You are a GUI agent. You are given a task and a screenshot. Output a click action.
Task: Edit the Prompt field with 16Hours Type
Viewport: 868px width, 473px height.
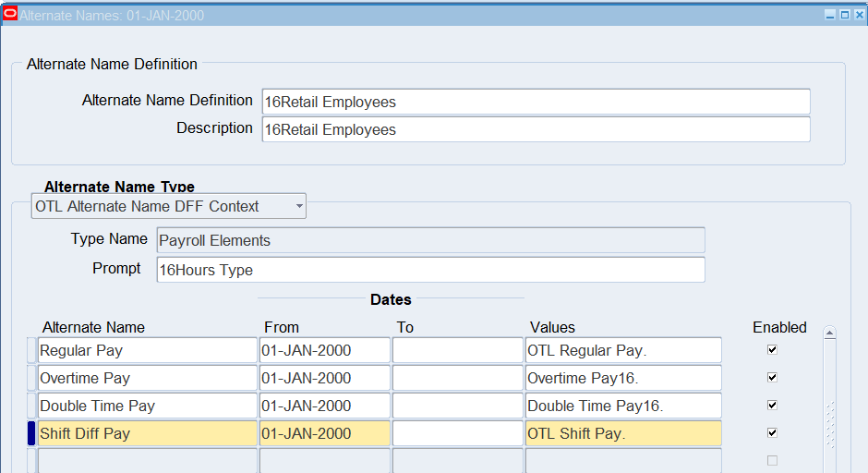pyautogui.click(x=430, y=270)
